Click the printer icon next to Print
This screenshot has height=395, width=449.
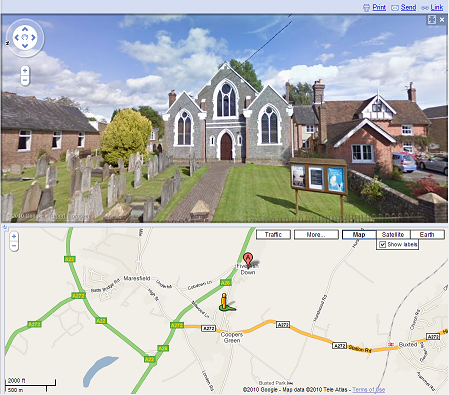tap(366, 7)
